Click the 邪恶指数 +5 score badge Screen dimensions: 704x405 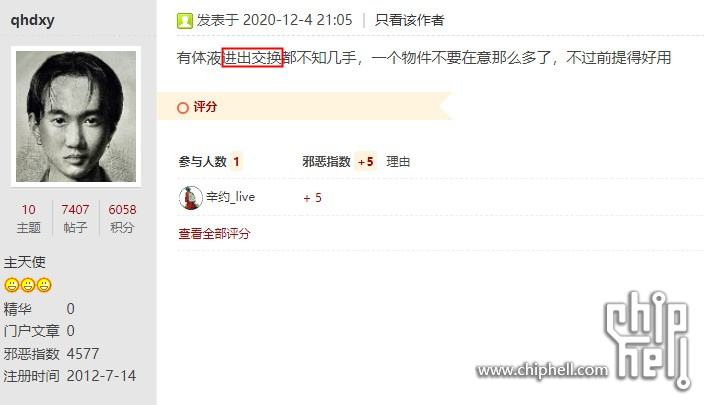[365, 162]
